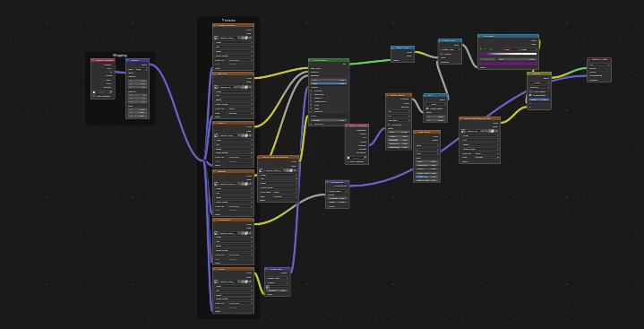Screen dimensions: 644x329
Task: Click new image icon on fourth Textures frame node
Action: [243, 184]
